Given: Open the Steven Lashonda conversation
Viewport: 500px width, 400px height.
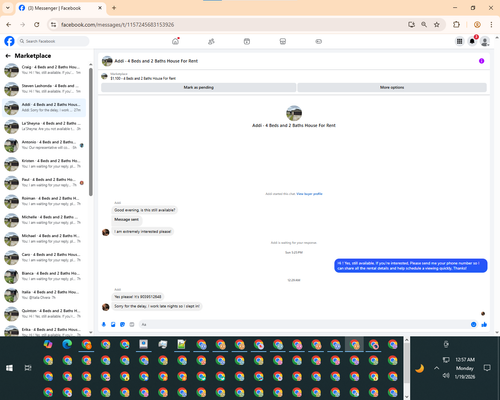Looking at the screenshot, I should point(44,89).
